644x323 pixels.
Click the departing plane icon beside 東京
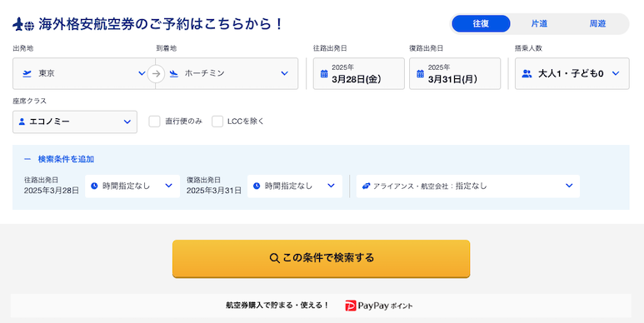pyautogui.click(x=27, y=74)
